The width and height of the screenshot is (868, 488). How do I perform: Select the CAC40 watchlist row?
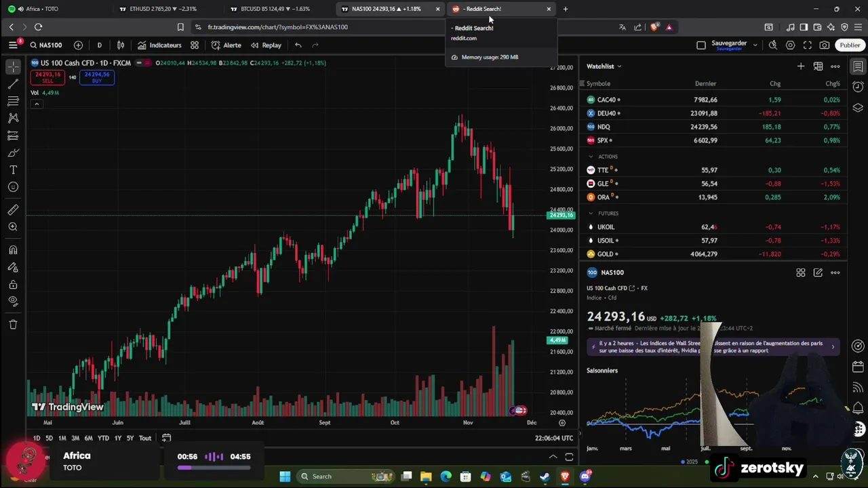tap(713, 100)
